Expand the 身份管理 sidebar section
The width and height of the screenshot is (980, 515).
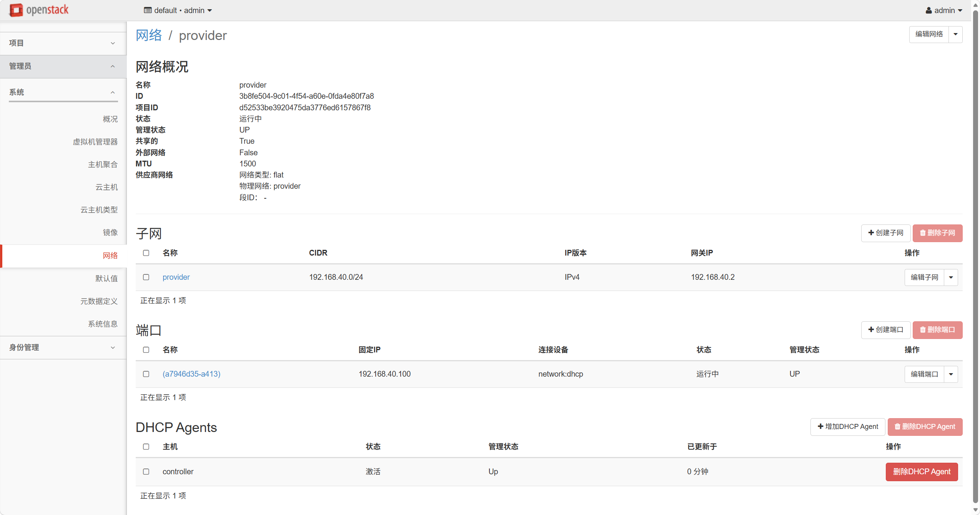tap(63, 347)
